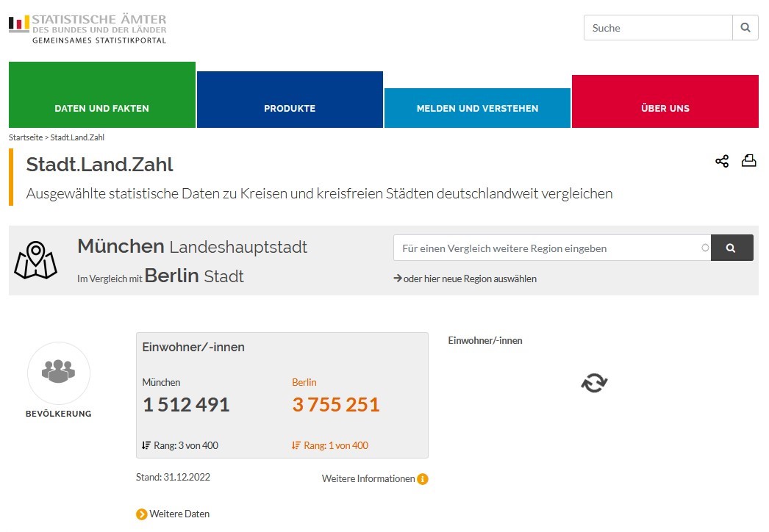Focus the Suche input field
Screen dimensions: 769x532
[658, 28]
